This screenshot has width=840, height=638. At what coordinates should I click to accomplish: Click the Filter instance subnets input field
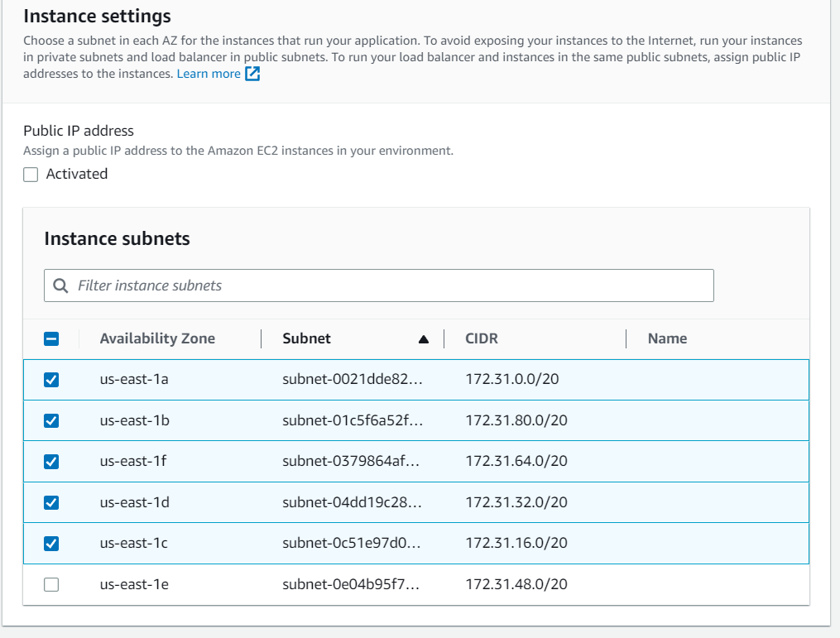point(331,285)
